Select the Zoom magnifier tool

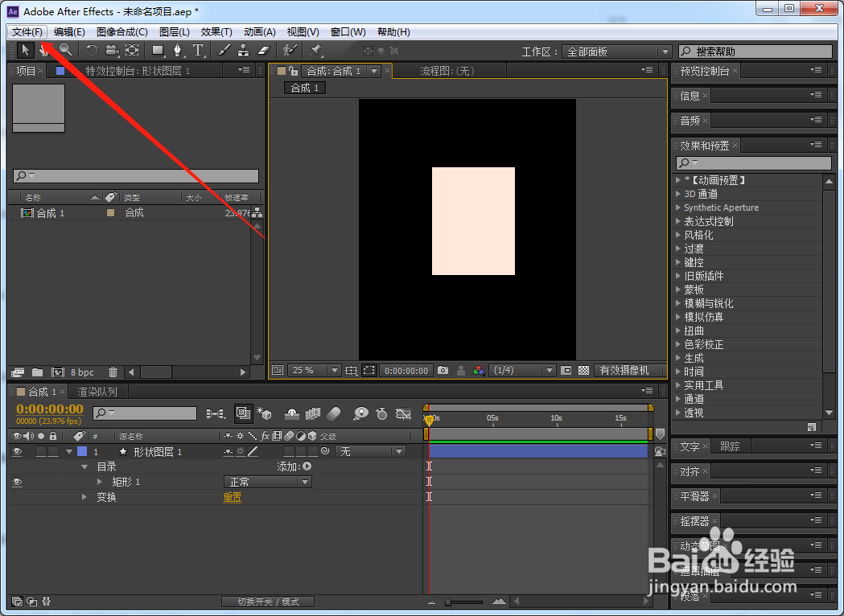(x=66, y=51)
